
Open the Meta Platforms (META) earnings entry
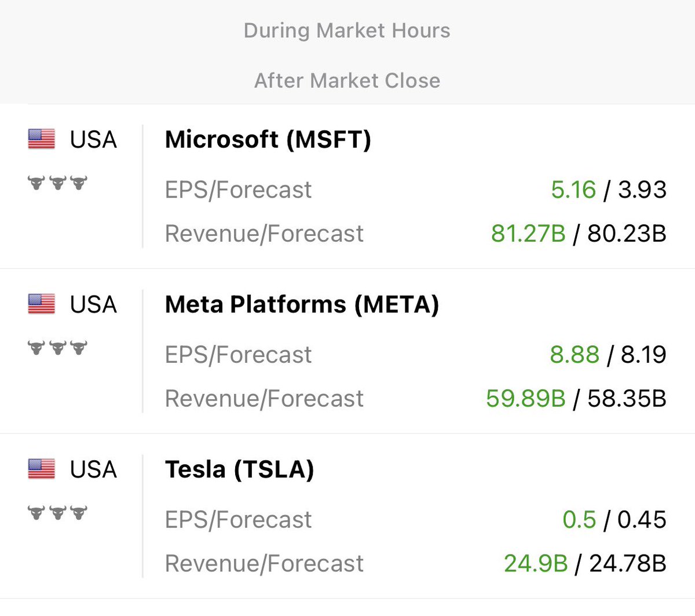302,305
